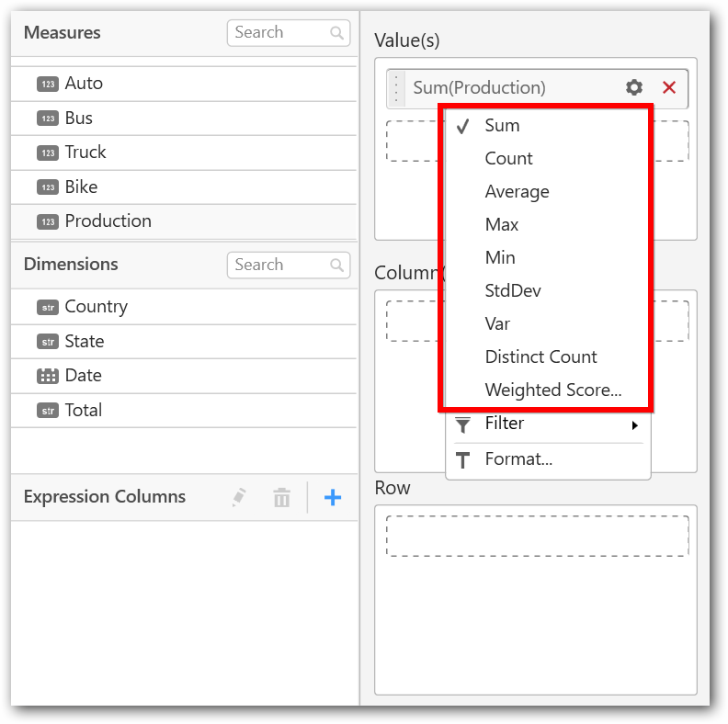Click the empty Row drop zone
Image resolution: width=728 pixels, height=724 pixels.
537,536
